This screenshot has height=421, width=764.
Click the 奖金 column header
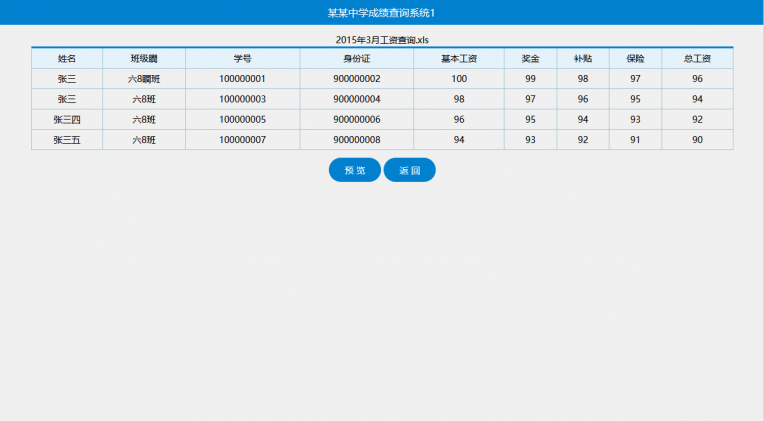(531, 59)
